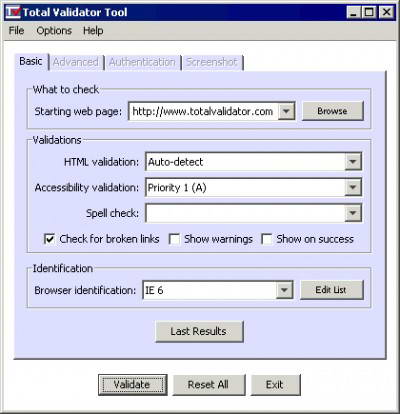Click the Validate button
This screenshot has width=400, height=414.
coord(133,385)
